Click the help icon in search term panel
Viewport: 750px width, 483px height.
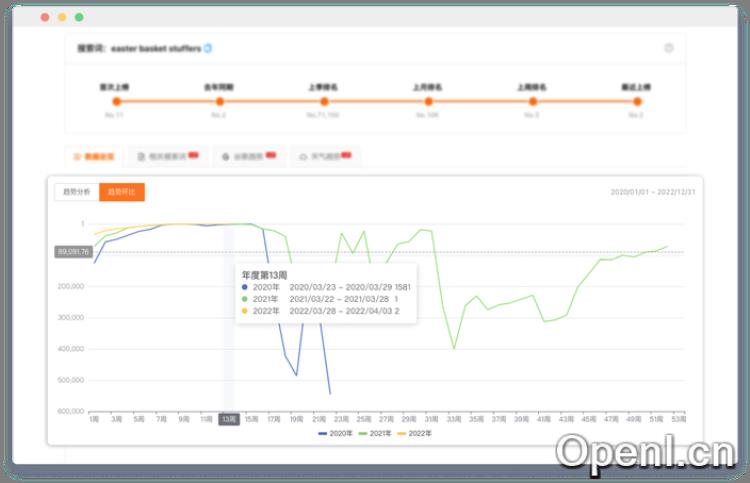point(668,48)
